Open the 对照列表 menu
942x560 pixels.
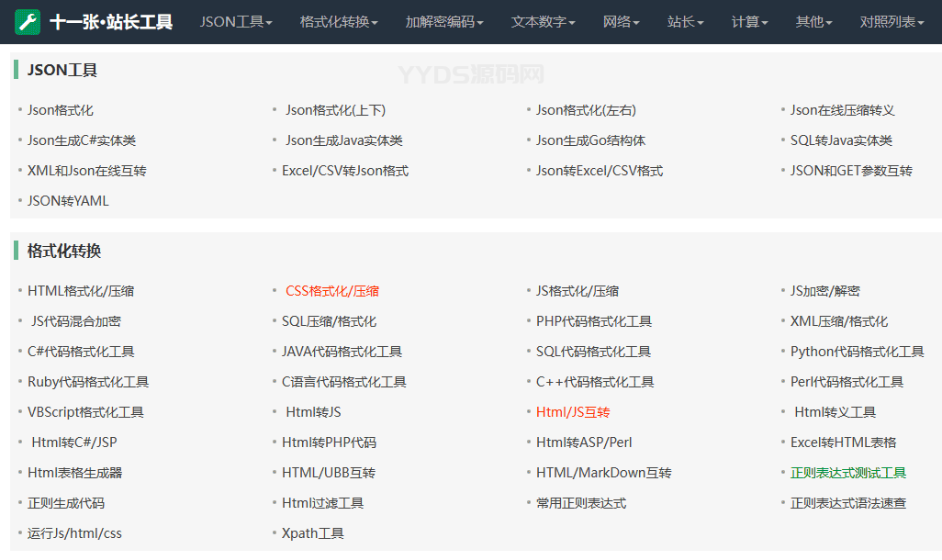[892, 22]
